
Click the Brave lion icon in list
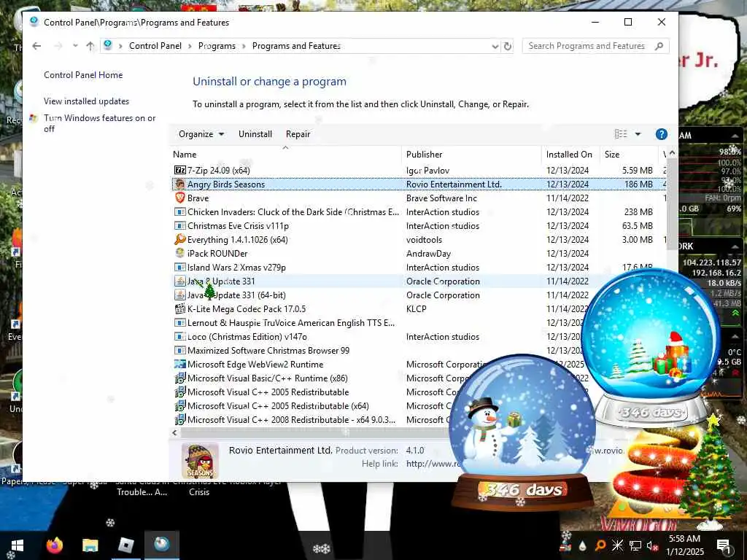tap(179, 198)
